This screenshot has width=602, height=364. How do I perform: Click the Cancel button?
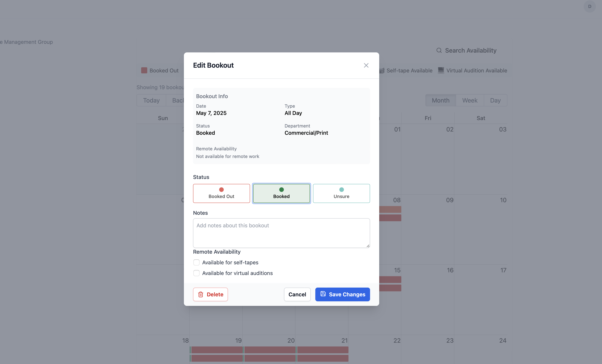click(297, 294)
